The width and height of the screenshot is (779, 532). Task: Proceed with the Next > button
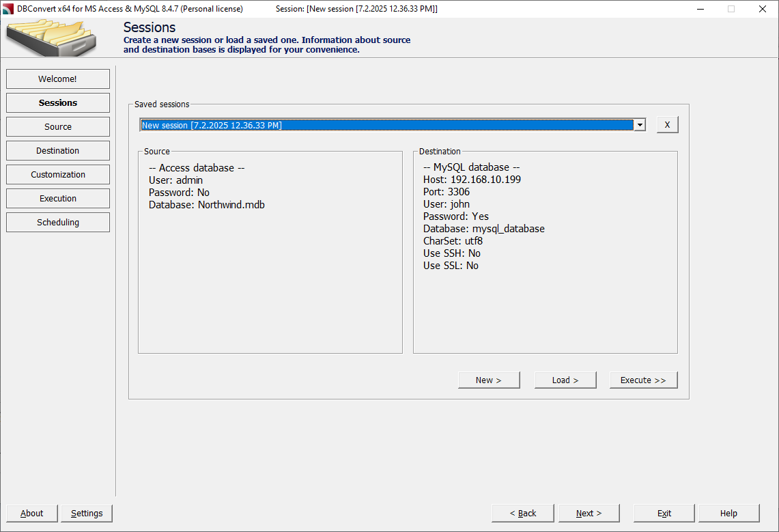pos(589,513)
